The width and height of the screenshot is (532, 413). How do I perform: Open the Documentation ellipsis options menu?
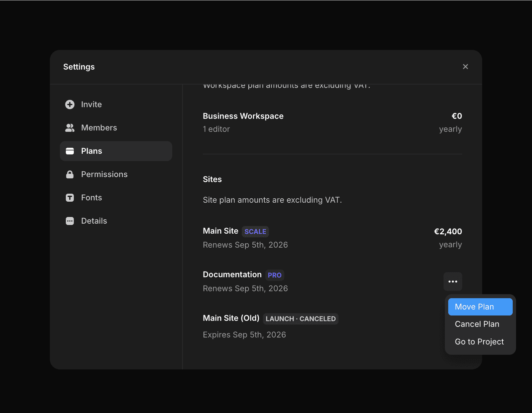click(453, 282)
